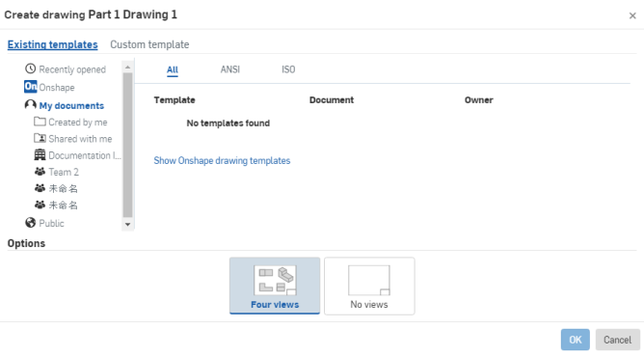Choose the No views option

pyautogui.click(x=369, y=287)
